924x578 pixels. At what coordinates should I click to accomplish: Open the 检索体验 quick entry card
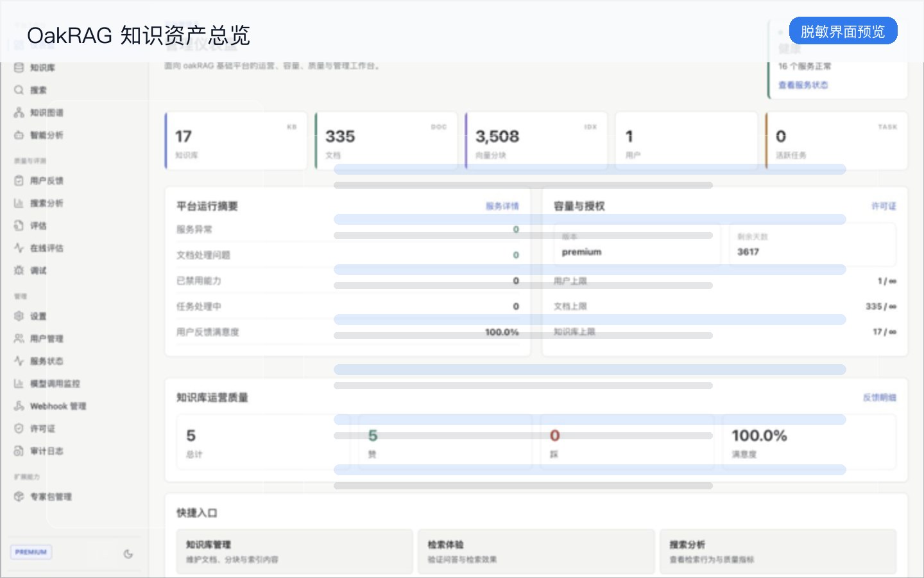pyautogui.click(x=536, y=552)
